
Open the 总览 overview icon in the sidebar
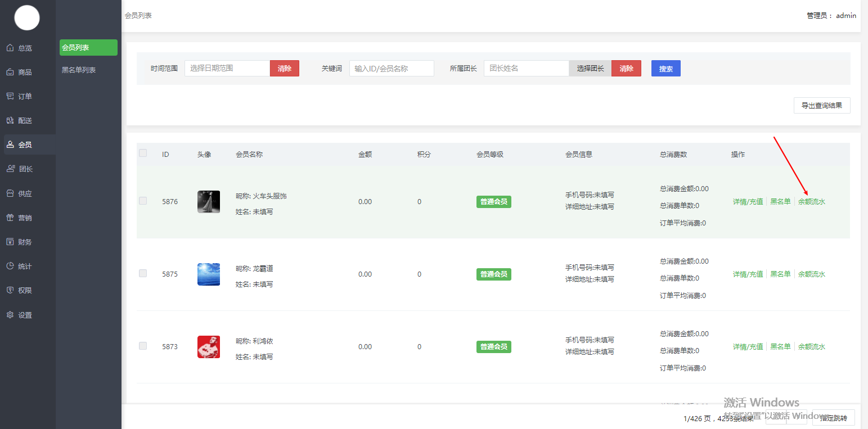tap(10, 48)
